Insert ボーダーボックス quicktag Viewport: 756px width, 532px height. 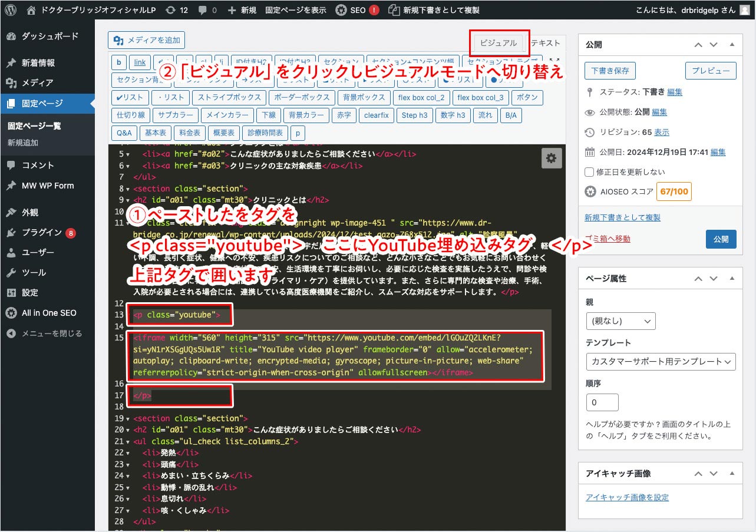point(302,98)
